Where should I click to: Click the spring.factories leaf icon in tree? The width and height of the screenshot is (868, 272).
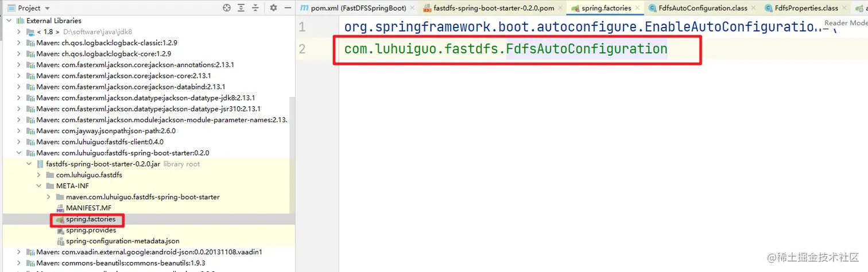(x=60, y=219)
